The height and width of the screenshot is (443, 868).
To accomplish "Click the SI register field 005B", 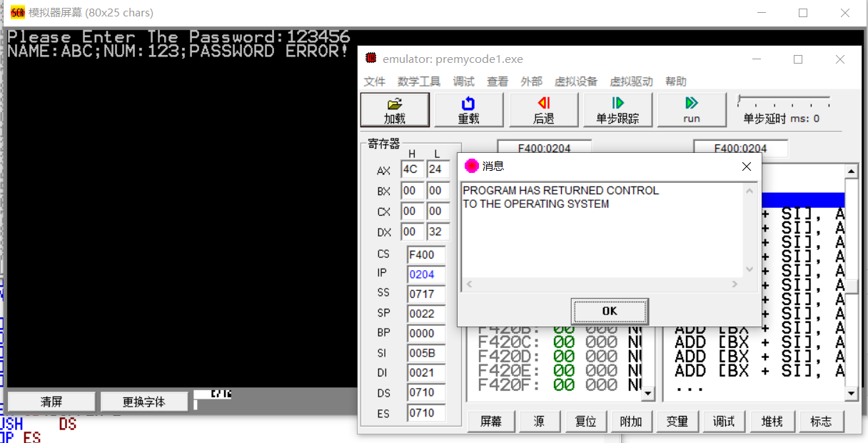I will (x=426, y=353).
